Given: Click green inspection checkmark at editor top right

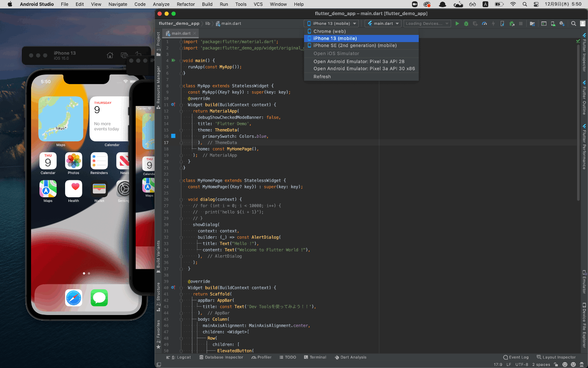Looking at the screenshot, I should click(578, 41).
